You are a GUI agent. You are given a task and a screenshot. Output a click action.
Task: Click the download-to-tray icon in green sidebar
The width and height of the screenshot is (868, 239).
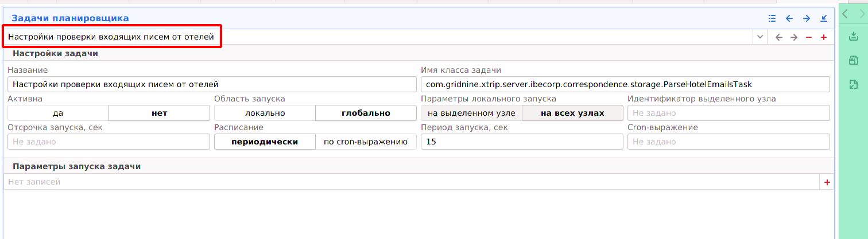[x=853, y=37]
